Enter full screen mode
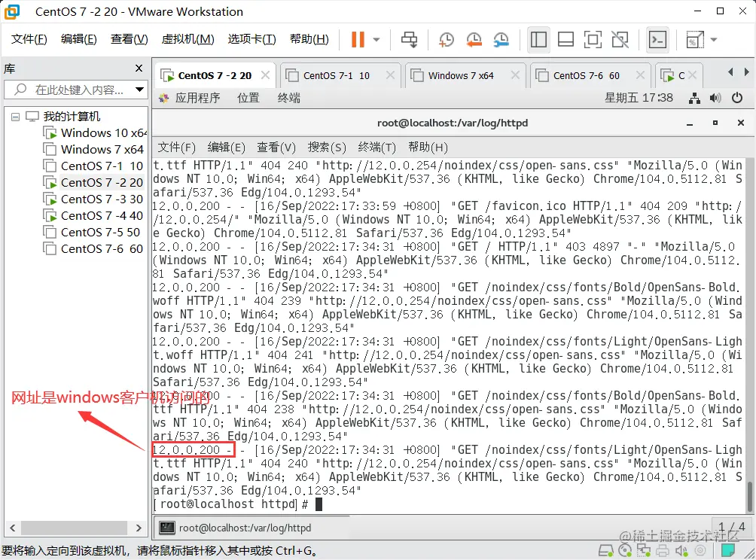This screenshot has width=756, height=560. coord(594,39)
